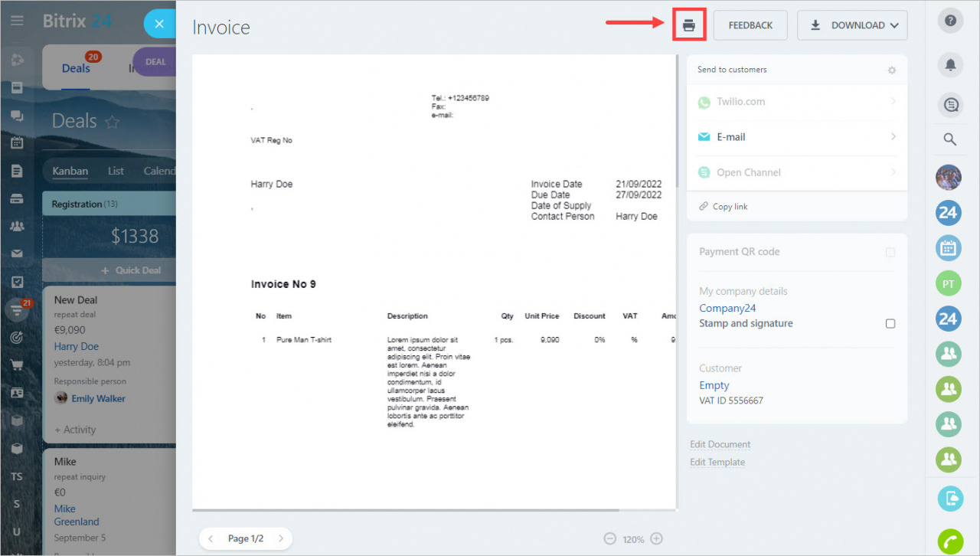This screenshot has width=980, height=556.
Task: Open the Empty customer link
Action: click(714, 385)
